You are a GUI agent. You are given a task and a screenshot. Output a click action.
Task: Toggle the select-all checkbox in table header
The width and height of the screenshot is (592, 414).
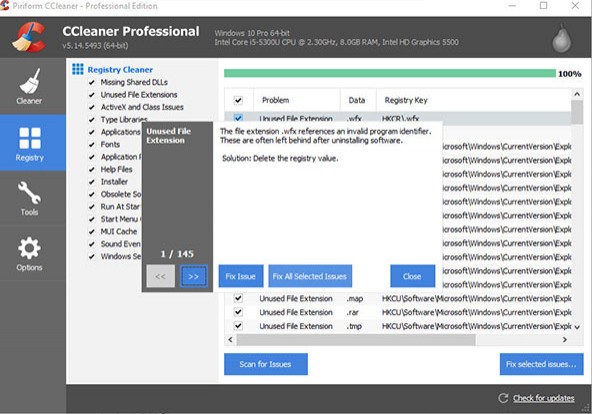tap(238, 100)
